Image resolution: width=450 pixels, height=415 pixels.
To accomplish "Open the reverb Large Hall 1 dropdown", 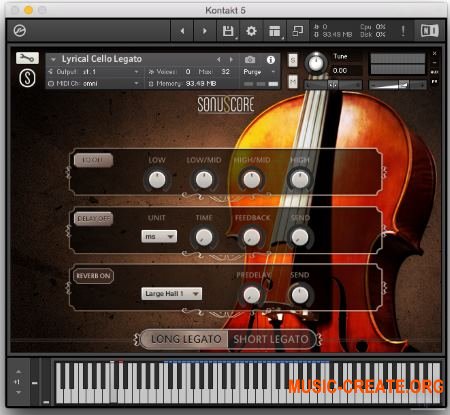I will pos(171,294).
